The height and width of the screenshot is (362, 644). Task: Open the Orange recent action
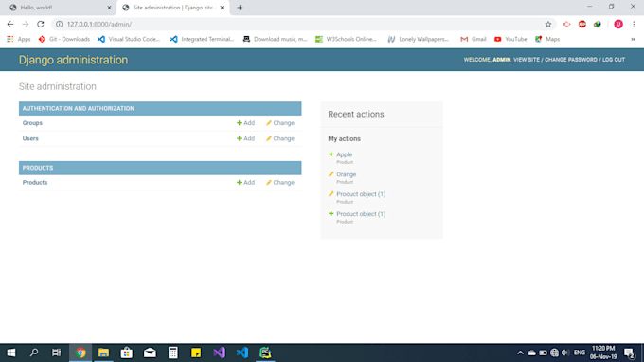coord(347,174)
